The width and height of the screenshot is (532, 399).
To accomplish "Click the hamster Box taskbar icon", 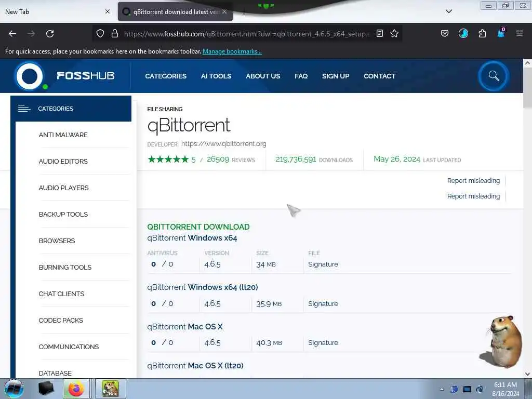I will pos(110,389).
